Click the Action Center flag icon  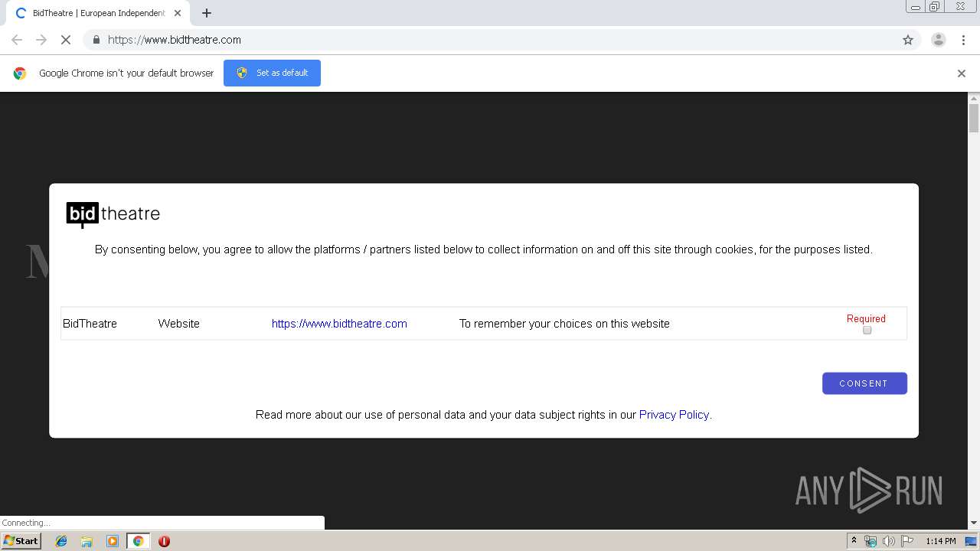click(x=907, y=541)
